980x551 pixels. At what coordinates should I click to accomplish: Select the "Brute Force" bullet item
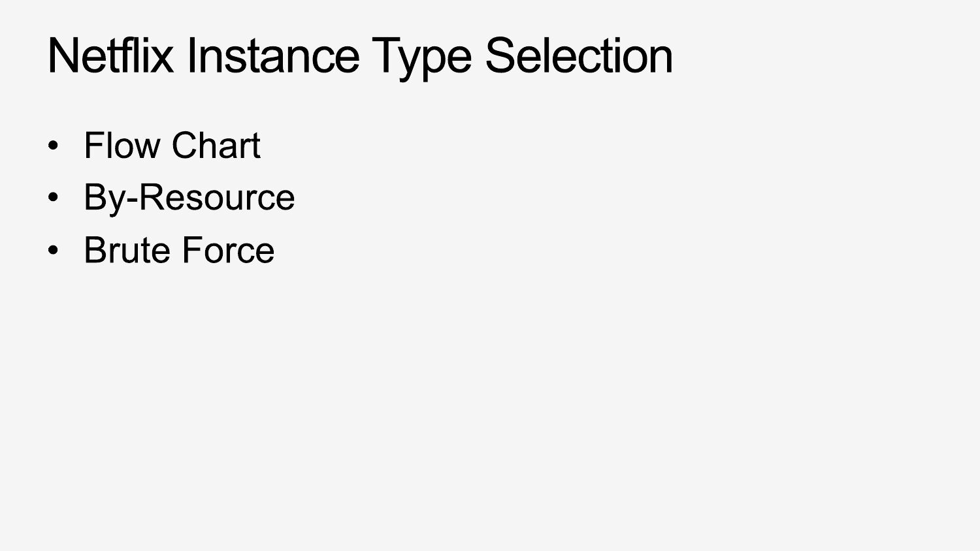179,250
